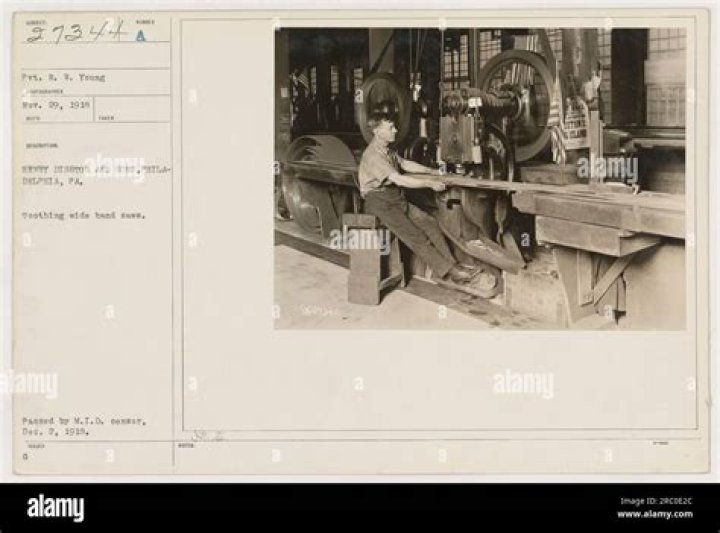Click the large spoked flywheel of the machine
Screen dimensions: 720x533
click(x=513, y=103)
